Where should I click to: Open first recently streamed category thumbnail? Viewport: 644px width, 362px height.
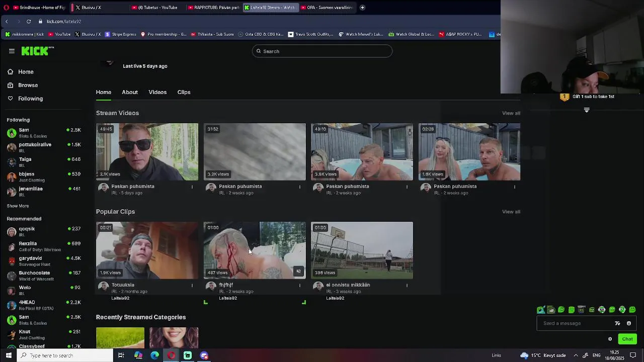pos(120,338)
